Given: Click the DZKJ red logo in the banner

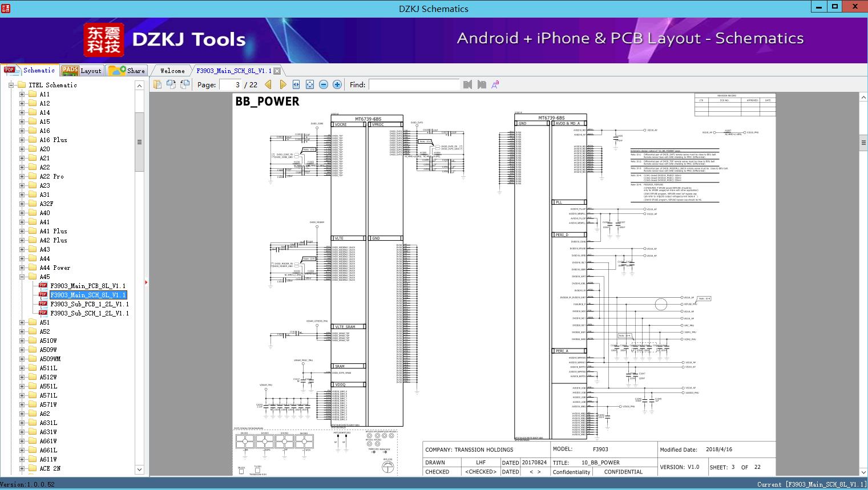Looking at the screenshot, I should point(104,40).
